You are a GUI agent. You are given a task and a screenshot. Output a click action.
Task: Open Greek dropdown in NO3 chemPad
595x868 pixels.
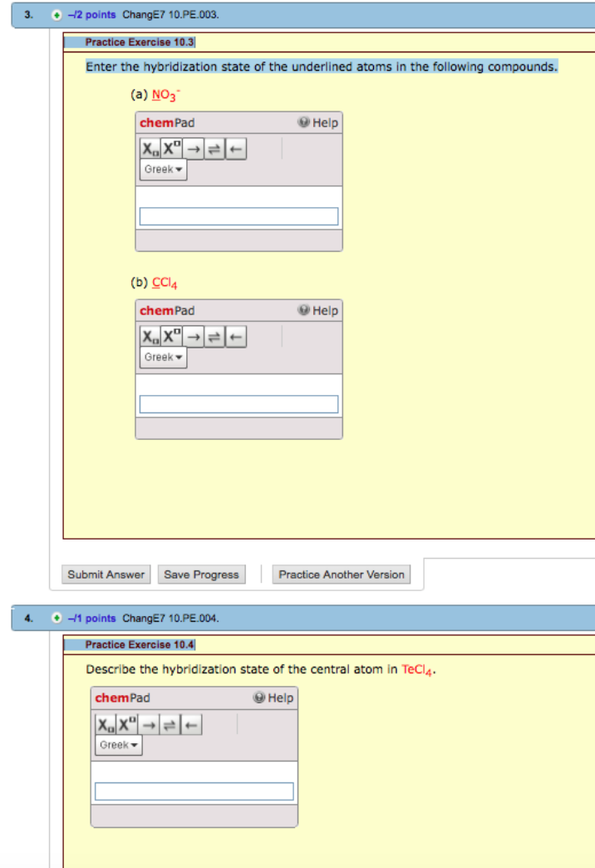tap(163, 170)
